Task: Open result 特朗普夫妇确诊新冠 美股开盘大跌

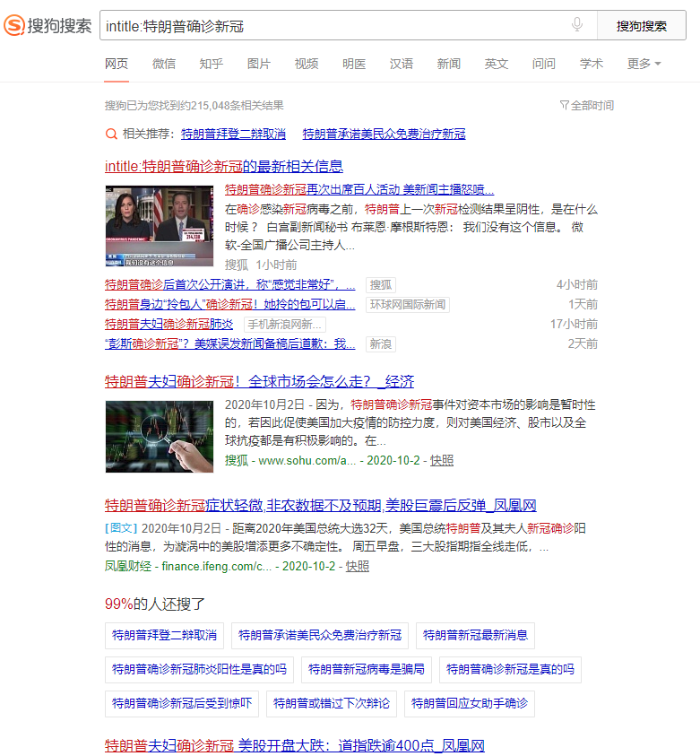Action: (294, 745)
